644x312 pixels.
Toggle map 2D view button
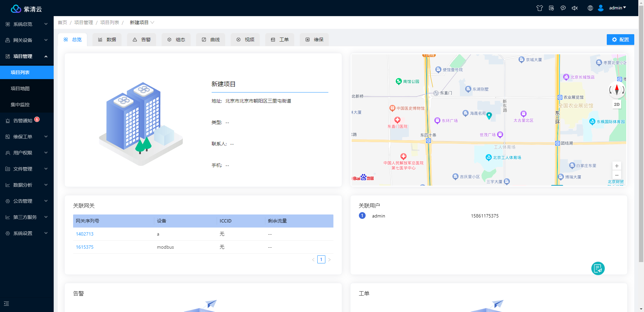coord(616,104)
